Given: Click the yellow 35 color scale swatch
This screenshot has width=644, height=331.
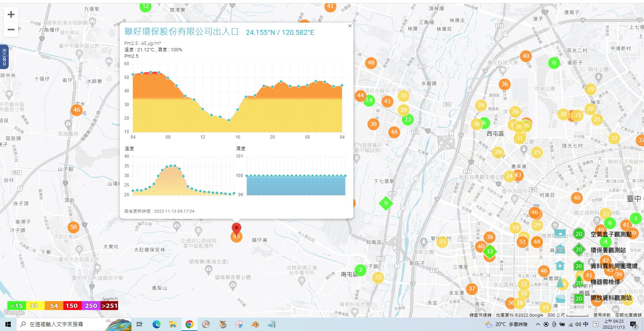Looking at the screenshot, I should click(x=35, y=306).
